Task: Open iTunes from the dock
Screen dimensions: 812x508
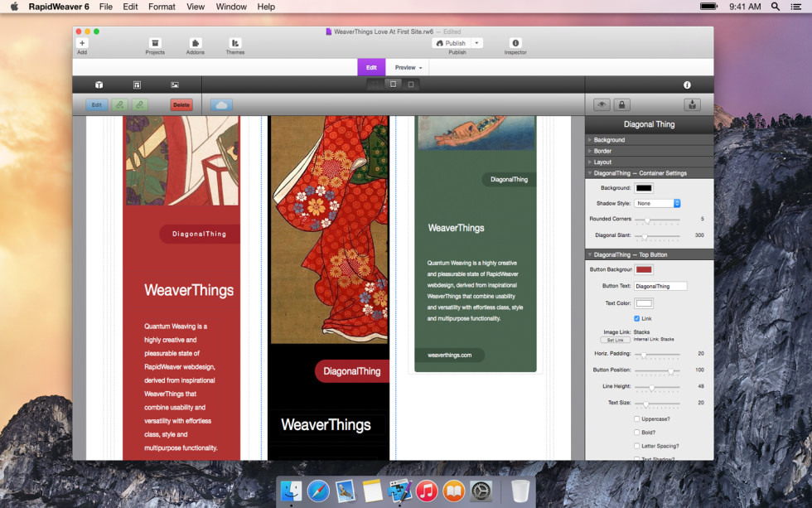Action: pos(427,491)
